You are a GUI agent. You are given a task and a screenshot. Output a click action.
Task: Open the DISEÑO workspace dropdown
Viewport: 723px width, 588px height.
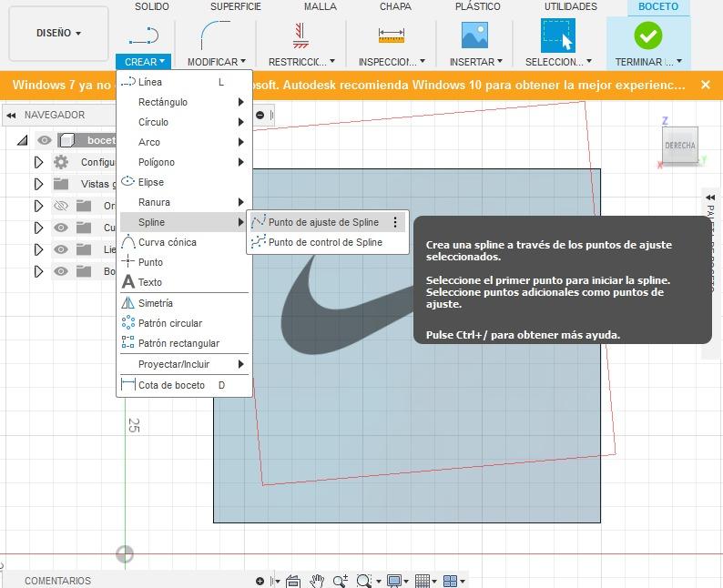[x=58, y=33]
